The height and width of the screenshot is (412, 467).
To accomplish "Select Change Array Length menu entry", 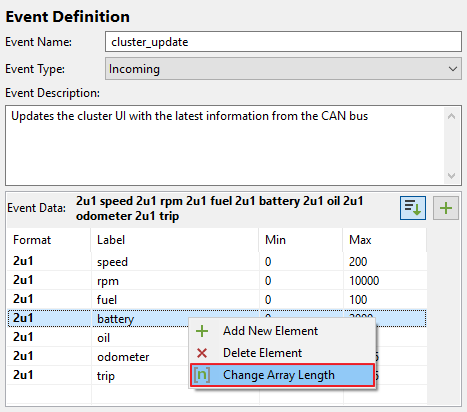I will click(283, 375).
